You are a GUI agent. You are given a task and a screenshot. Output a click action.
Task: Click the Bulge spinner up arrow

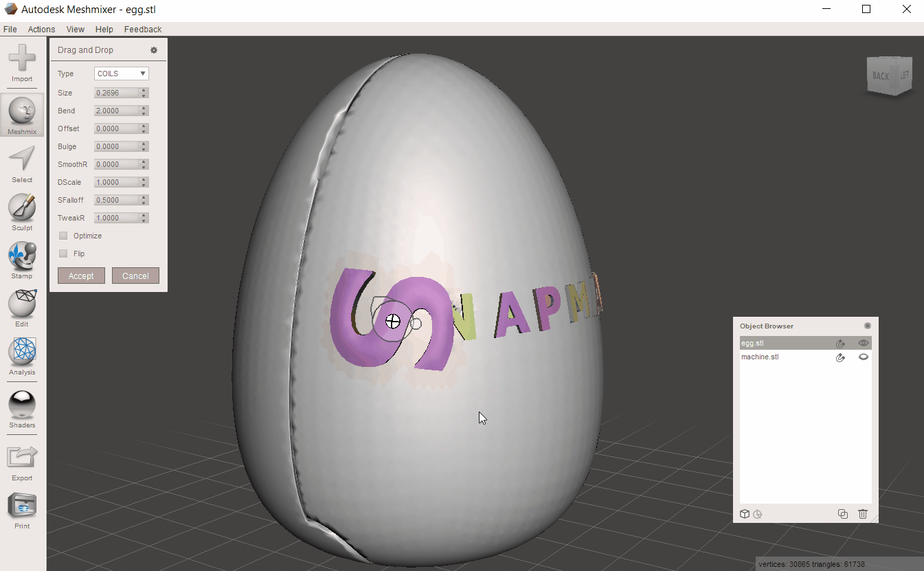pyautogui.click(x=144, y=144)
